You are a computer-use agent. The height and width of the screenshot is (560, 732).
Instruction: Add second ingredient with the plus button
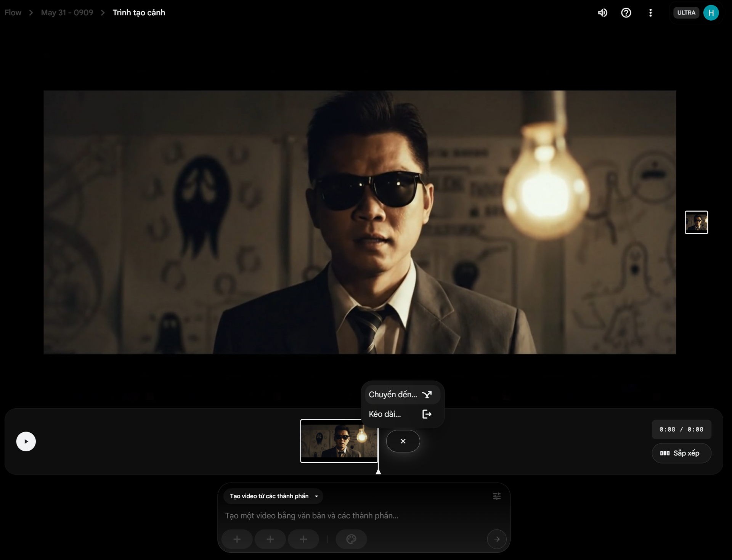[270, 539]
